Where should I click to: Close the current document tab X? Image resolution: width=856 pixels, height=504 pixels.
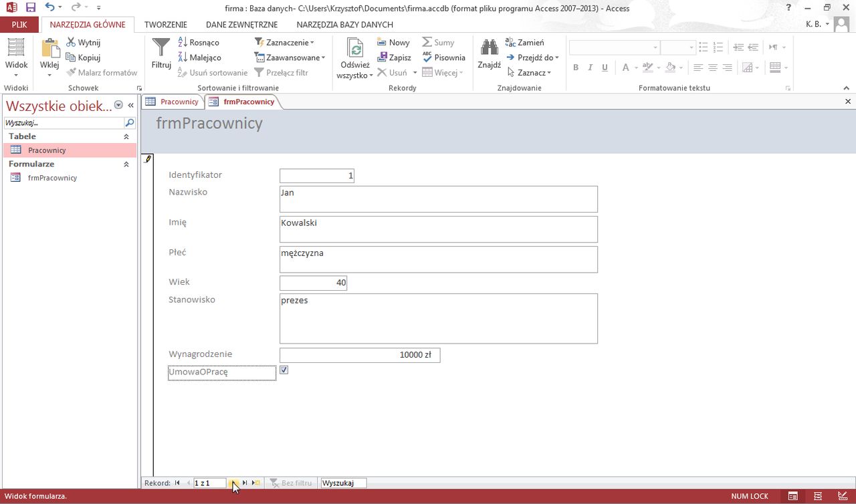[x=848, y=102]
